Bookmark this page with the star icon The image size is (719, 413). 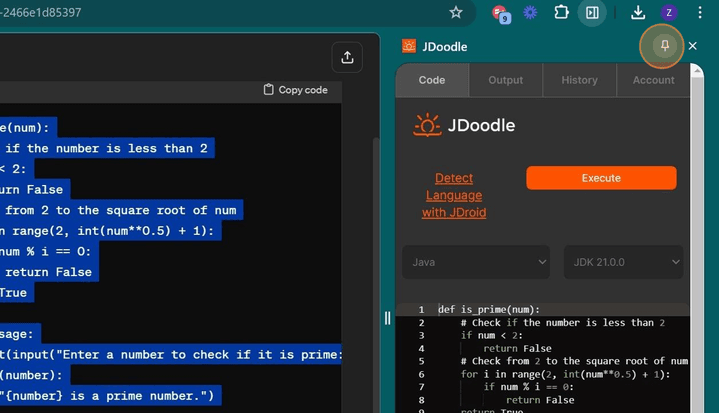coord(456,13)
